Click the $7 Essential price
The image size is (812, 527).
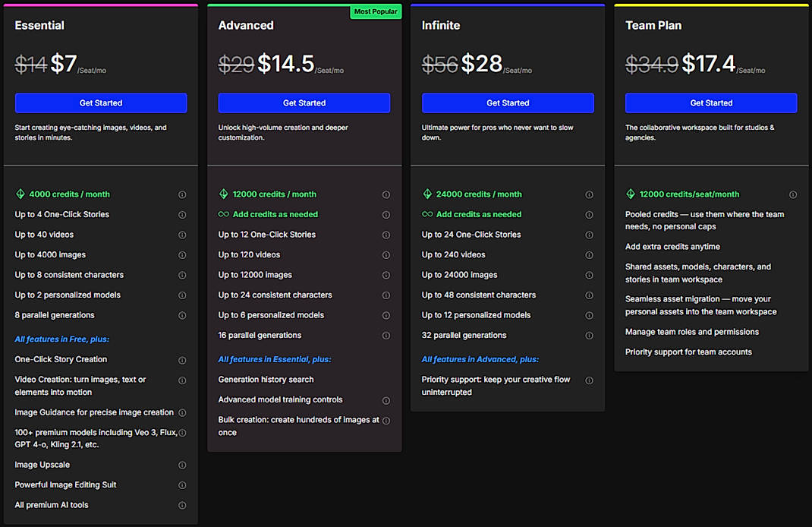64,64
